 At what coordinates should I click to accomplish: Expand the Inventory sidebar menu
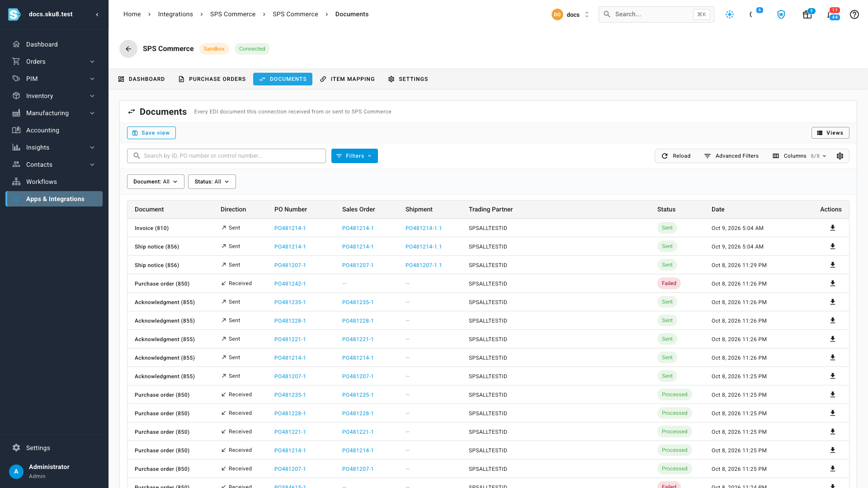coord(54,96)
